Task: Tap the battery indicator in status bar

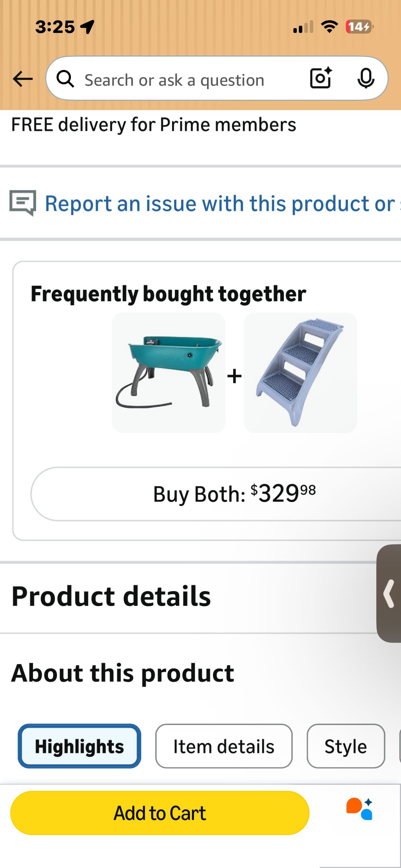Action: point(359,27)
